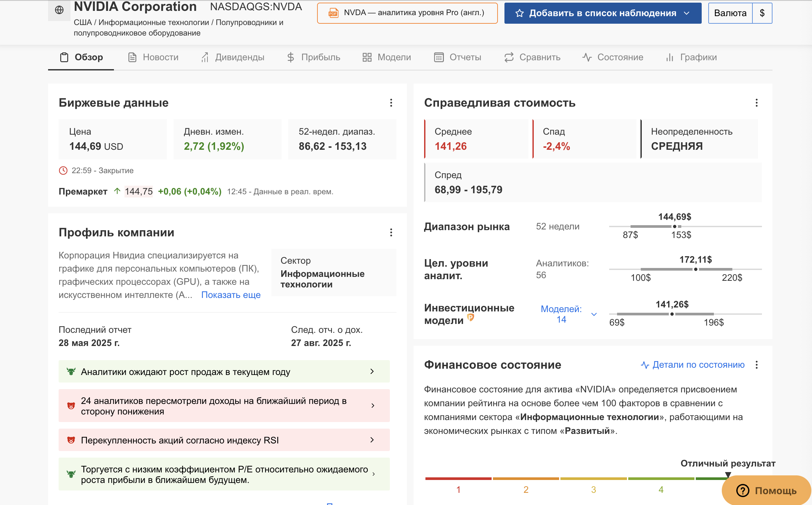This screenshot has width=812, height=505.
Task: Click the bull icon beside sales growth insight
Action: (x=71, y=371)
